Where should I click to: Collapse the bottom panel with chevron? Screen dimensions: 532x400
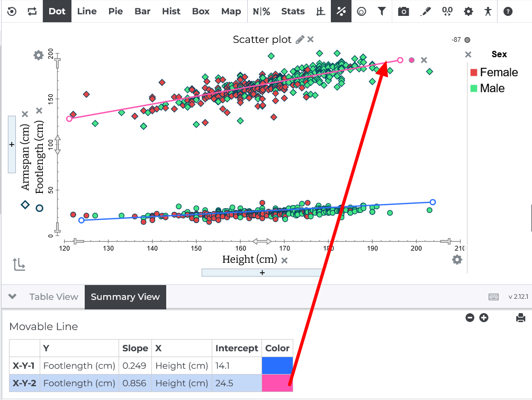pyautogui.click(x=13, y=297)
